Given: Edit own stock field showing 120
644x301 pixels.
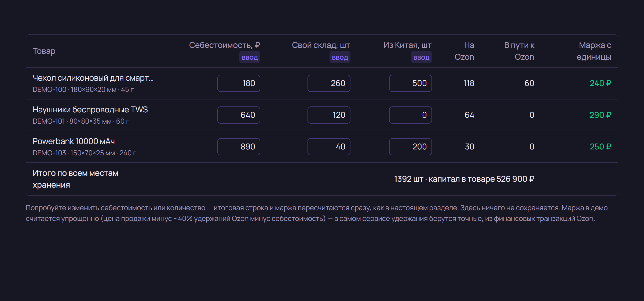Looking at the screenshot, I should [x=329, y=115].
